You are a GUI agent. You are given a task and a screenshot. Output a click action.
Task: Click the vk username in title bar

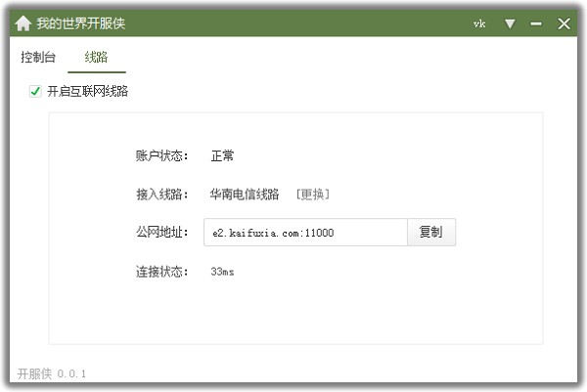[479, 23]
